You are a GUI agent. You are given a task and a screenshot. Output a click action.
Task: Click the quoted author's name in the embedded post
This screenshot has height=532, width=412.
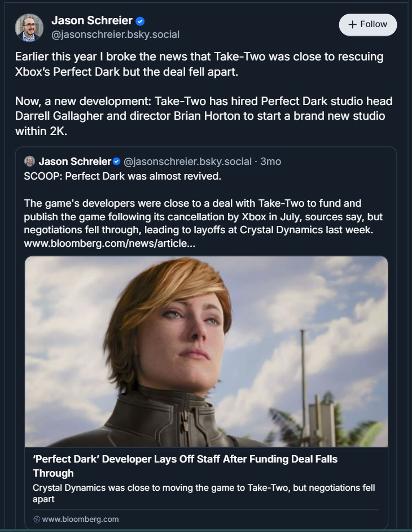click(x=75, y=160)
